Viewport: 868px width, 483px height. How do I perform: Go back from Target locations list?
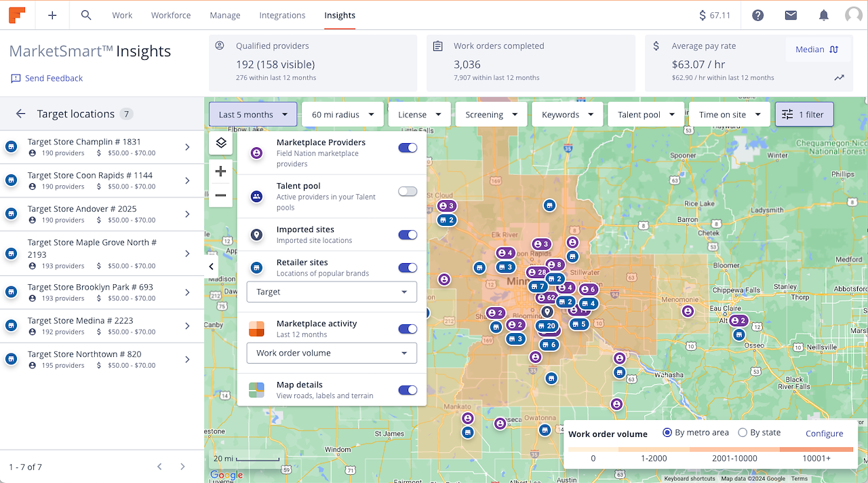click(x=21, y=114)
